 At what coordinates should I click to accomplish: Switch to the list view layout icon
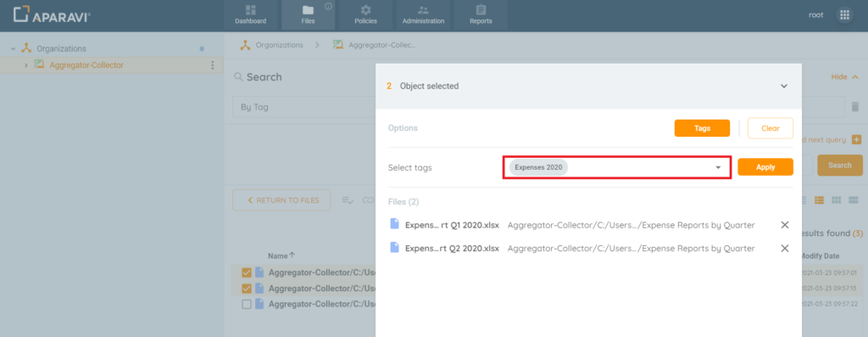tap(820, 199)
